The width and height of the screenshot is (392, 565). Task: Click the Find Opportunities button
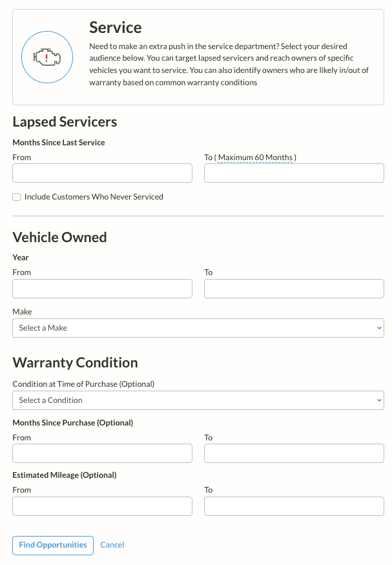point(53,545)
